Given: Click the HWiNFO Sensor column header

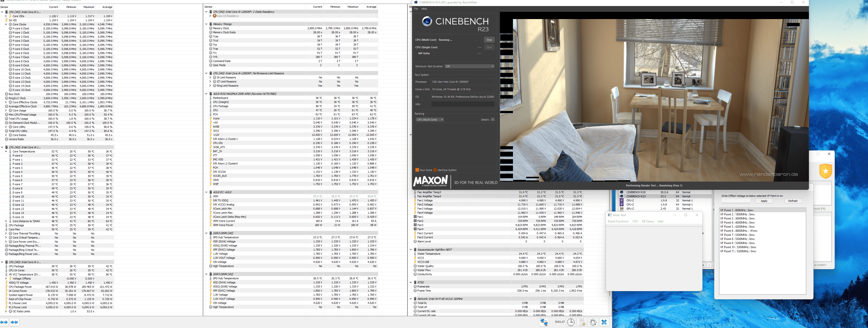Looking at the screenshot, I should pyautogui.click(x=21, y=7).
